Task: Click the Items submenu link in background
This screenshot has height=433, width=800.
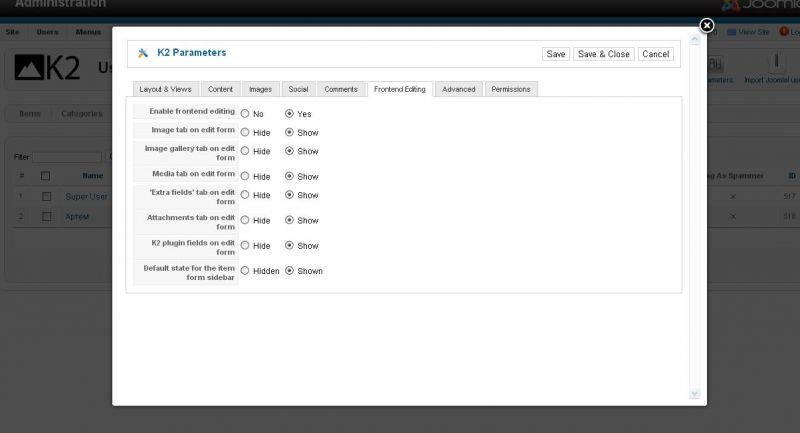Action: pos(30,113)
